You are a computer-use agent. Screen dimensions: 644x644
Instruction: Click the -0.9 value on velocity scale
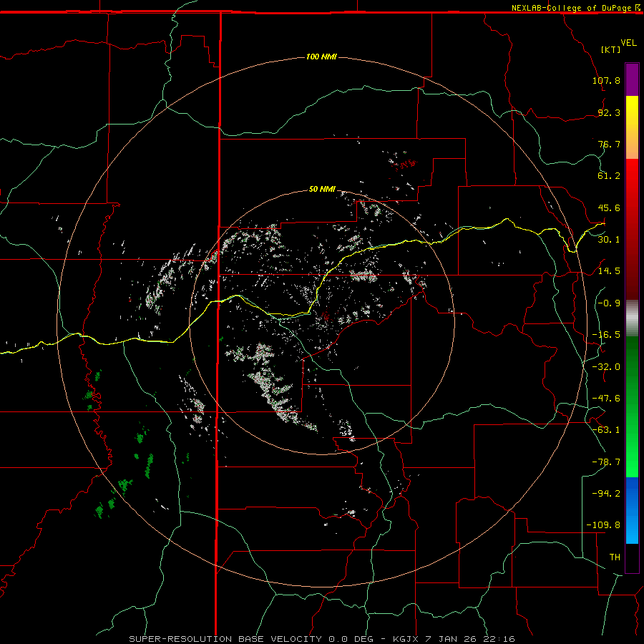click(609, 303)
